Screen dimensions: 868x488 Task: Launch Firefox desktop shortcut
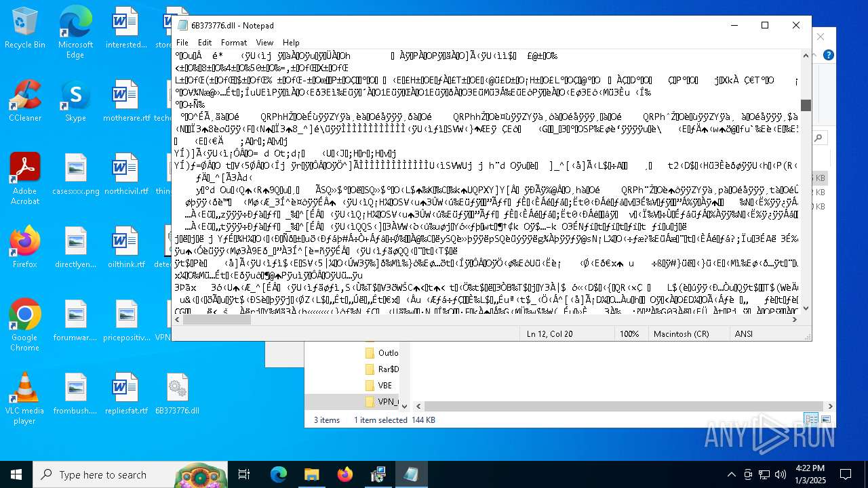click(25, 248)
